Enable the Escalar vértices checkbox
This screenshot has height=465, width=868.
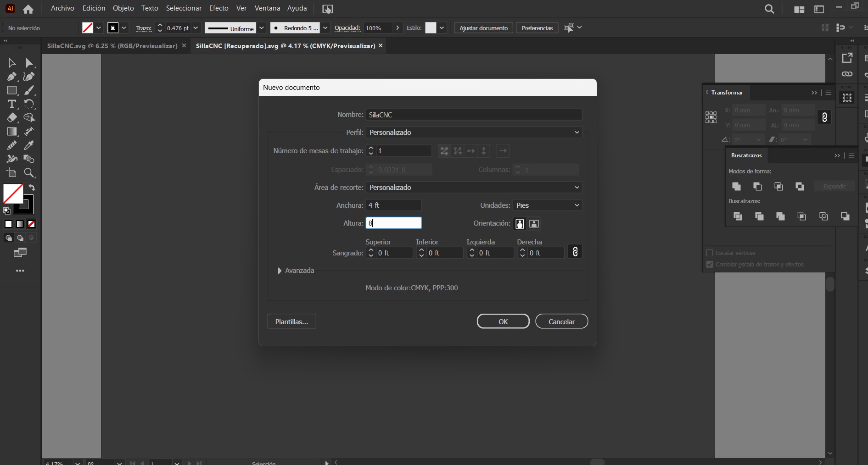point(710,253)
